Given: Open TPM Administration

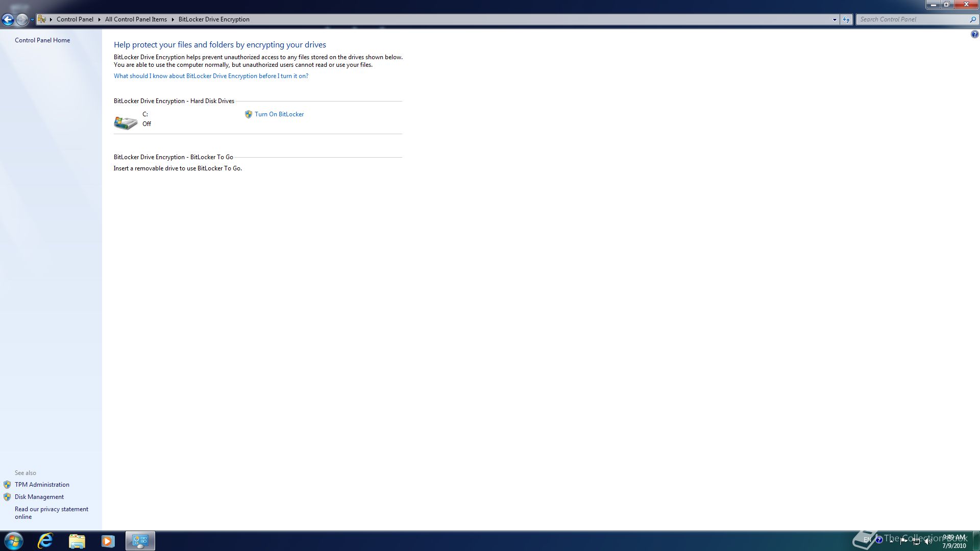Looking at the screenshot, I should [x=42, y=485].
